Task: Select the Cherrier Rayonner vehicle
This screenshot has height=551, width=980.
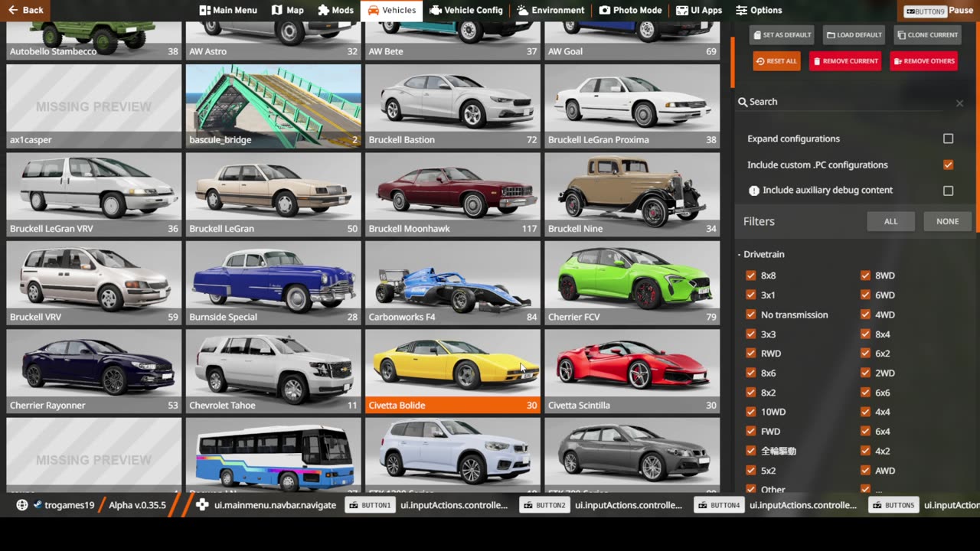Action: click(x=94, y=371)
